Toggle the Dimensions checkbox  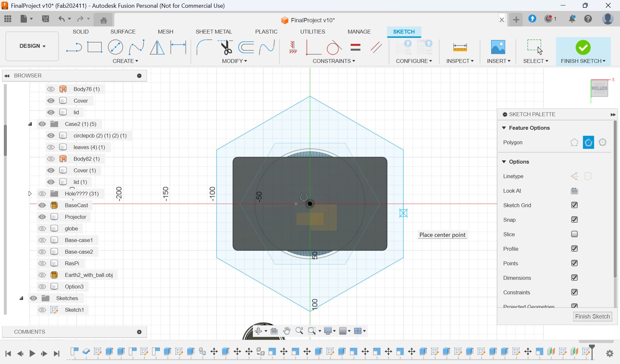click(x=574, y=278)
